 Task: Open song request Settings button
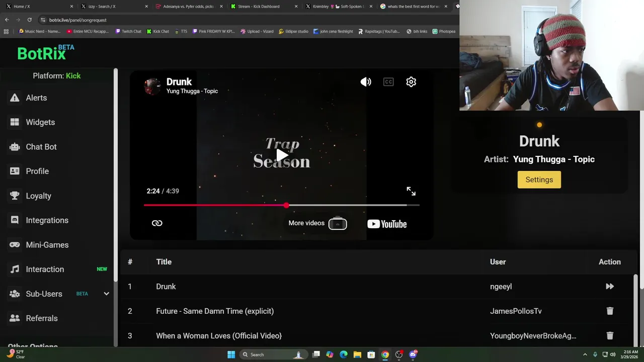pyautogui.click(x=539, y=179)
